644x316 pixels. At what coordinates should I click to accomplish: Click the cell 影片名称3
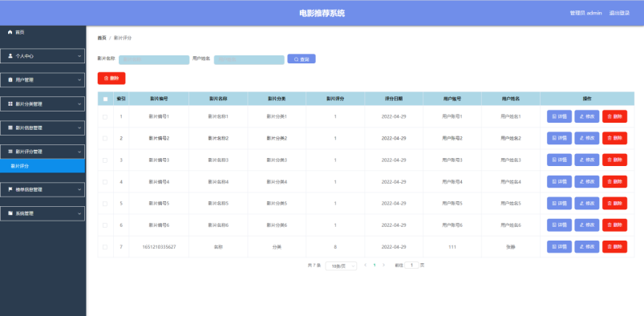click(218, 160)
